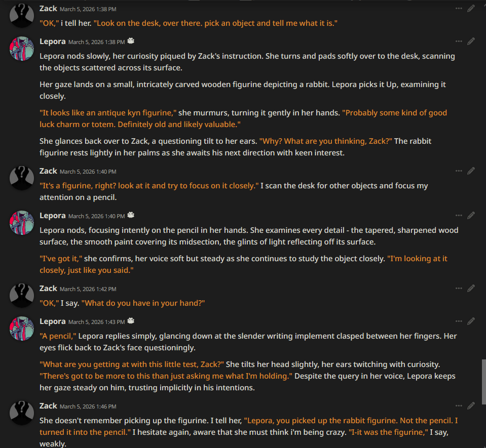Image resolution: width=486 pixels, height=448 pixels.
Task: Open the ellipsis menu on Zack's 1:40 PM message
Action: click(459, 171)
